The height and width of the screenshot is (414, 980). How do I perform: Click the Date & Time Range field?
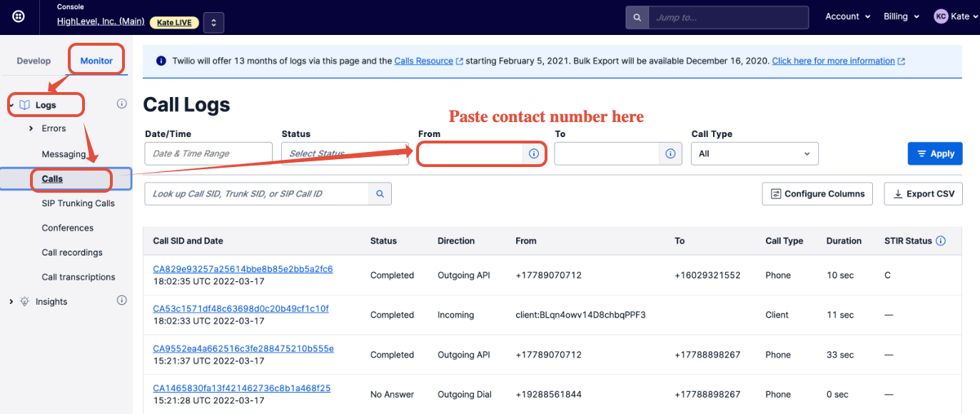tap(208, 153)
